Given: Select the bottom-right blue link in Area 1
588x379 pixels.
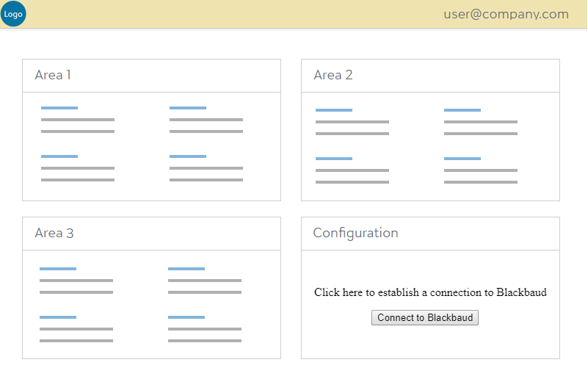Looking at the screenshot, I should [188, 156].
